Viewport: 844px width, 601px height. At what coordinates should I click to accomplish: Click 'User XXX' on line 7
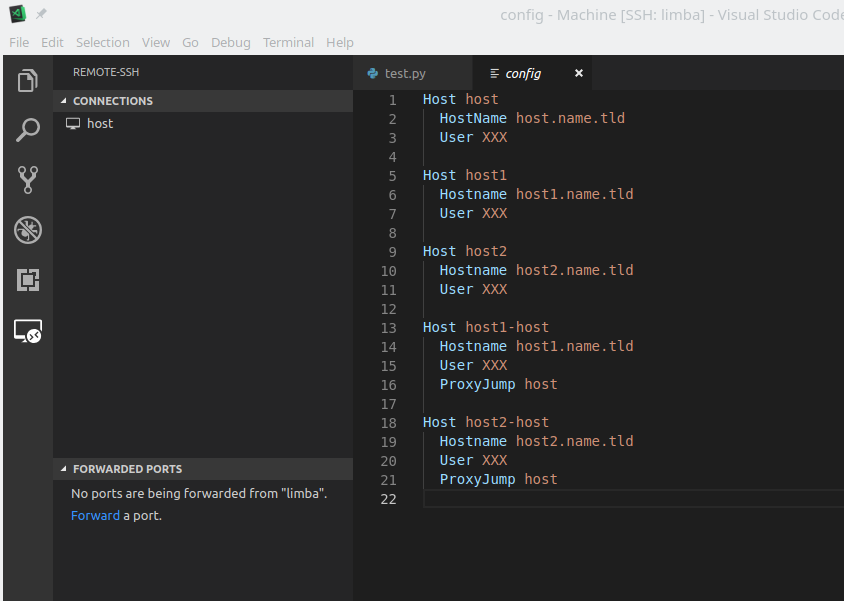pyautogui.click(x=473, y=213)
